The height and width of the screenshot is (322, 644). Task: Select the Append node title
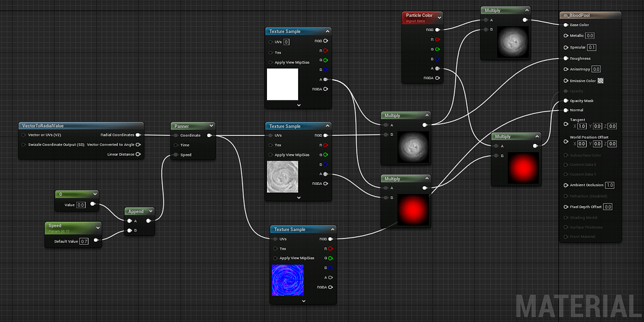(x=136, y=211)
